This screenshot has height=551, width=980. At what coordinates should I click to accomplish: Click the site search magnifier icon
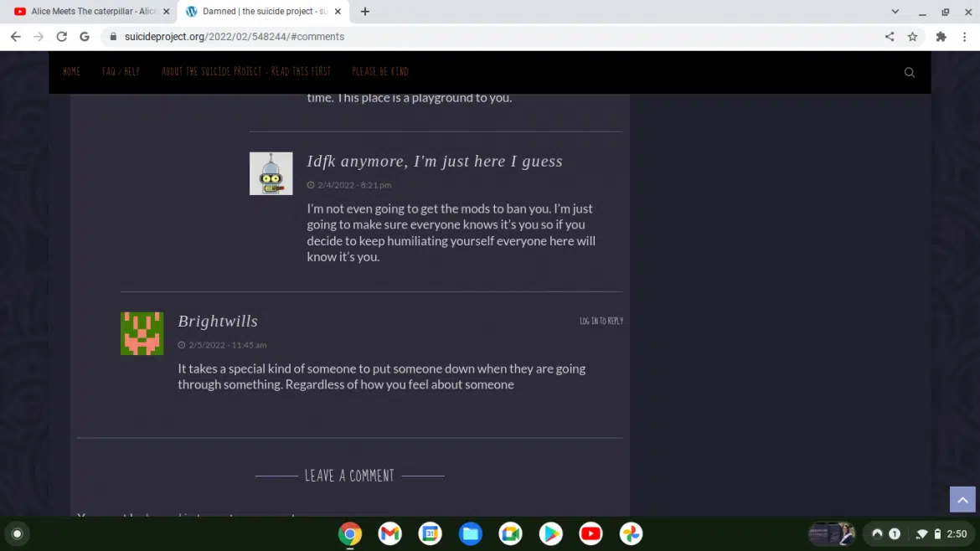pyautogui.click(x=909, y=73)
